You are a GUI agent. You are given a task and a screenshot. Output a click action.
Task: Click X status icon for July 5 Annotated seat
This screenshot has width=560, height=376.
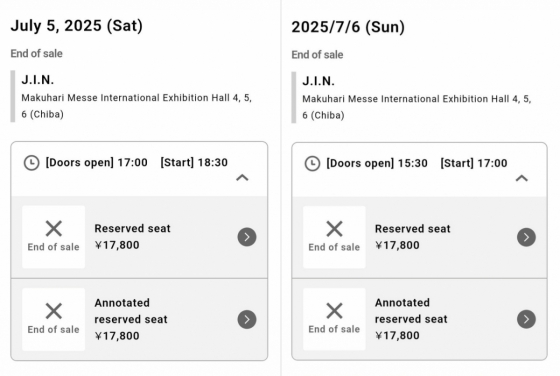54,311
